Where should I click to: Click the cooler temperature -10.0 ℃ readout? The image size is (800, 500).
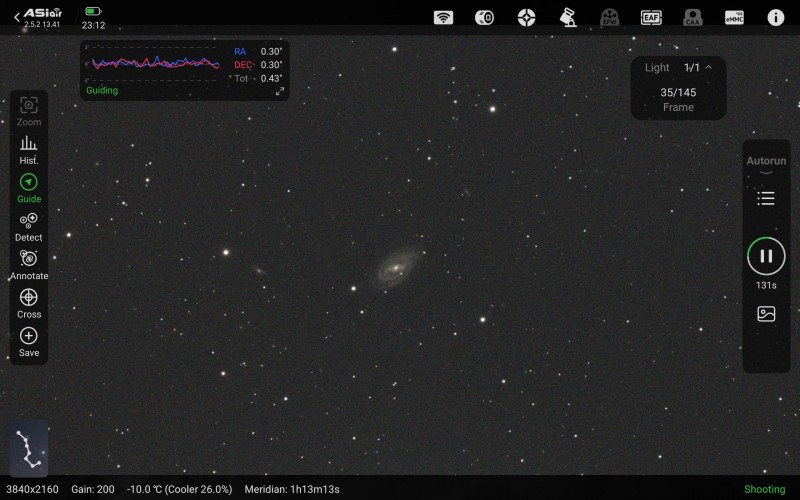pyautogui.click(x=180, y=489)
